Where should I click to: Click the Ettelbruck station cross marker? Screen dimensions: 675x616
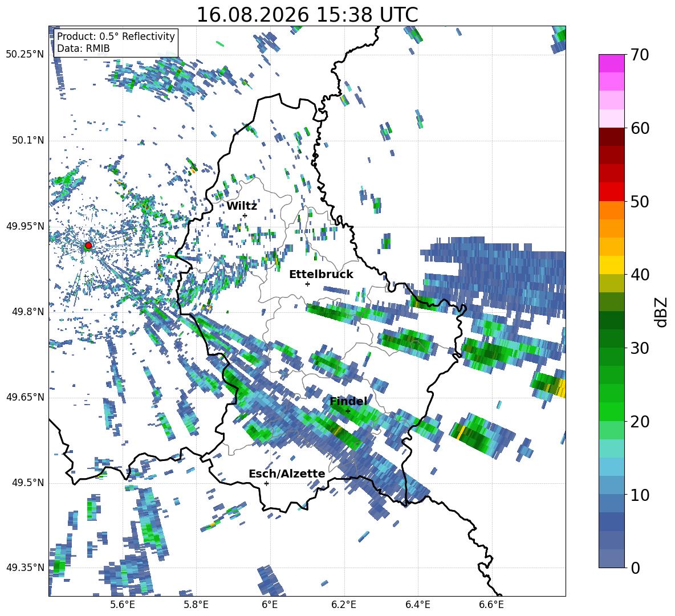tap(307, 284)
